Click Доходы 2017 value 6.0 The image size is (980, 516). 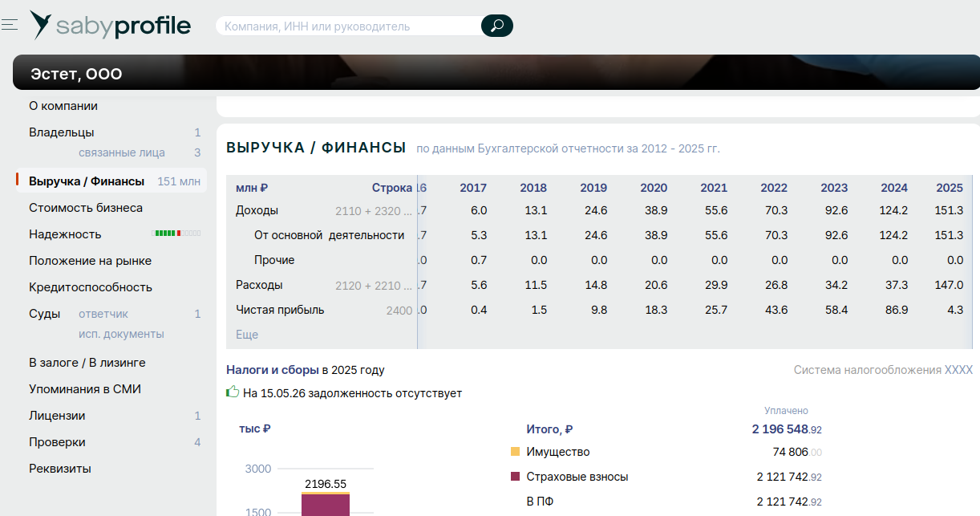479,210
